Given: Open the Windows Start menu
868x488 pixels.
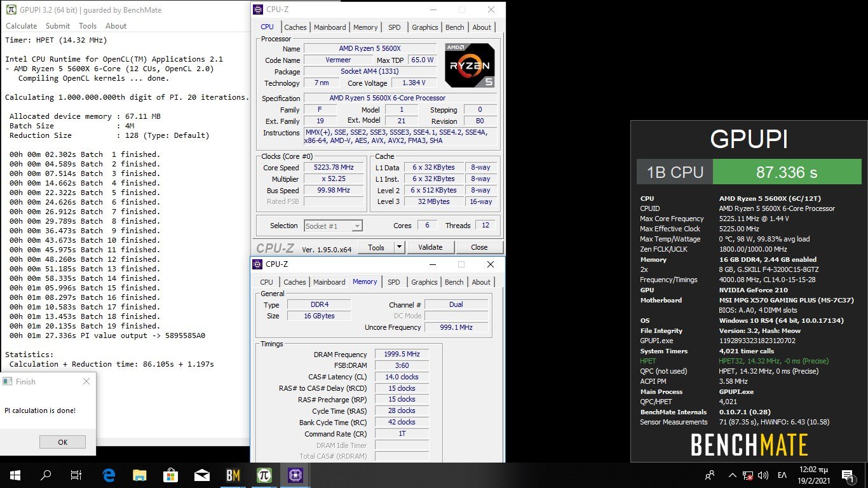Looking at the screenshot, I should pyautogui.click(x=15, y=475).
